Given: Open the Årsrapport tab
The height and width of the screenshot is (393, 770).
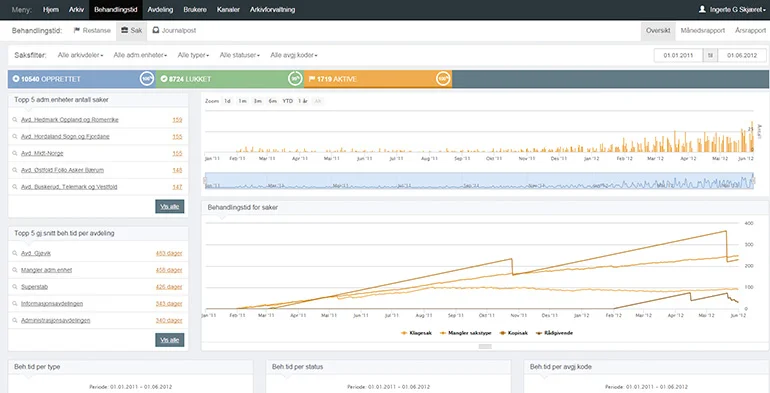Looking at the screenshot, I should 750,30.
